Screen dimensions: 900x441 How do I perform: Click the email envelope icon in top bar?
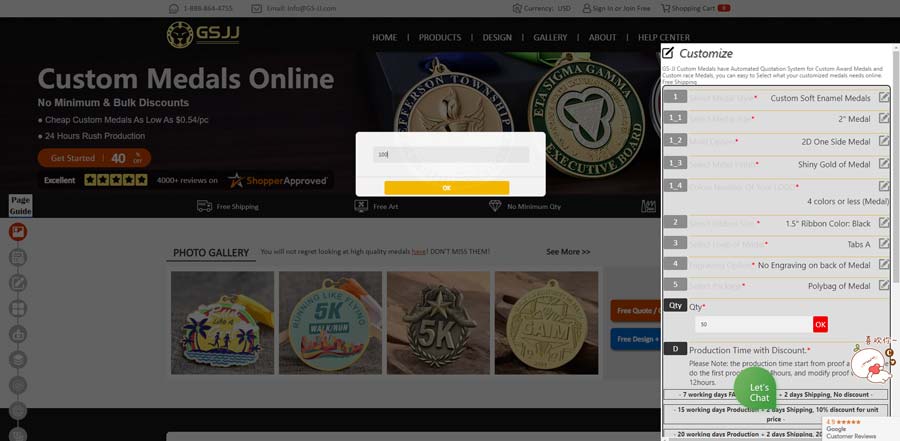[257, 9]
